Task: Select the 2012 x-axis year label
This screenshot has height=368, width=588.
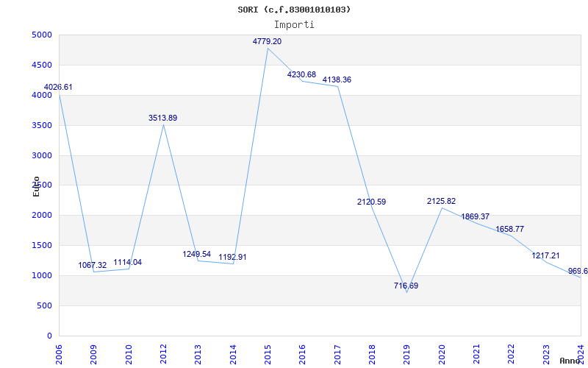Action: (163, 355)
